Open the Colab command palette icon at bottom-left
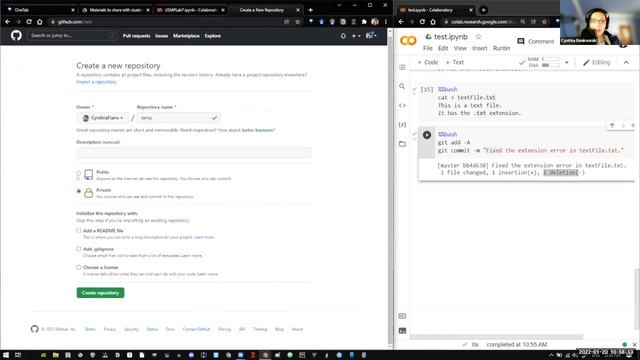 (402, 316)
